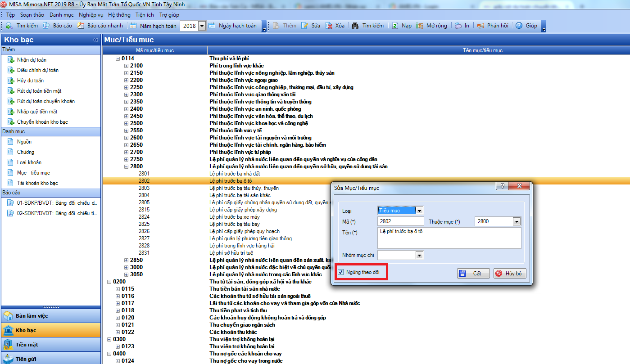Open the Nhóm mục chi dropdown
Screen dimensions: 630x364
(420, 255)
